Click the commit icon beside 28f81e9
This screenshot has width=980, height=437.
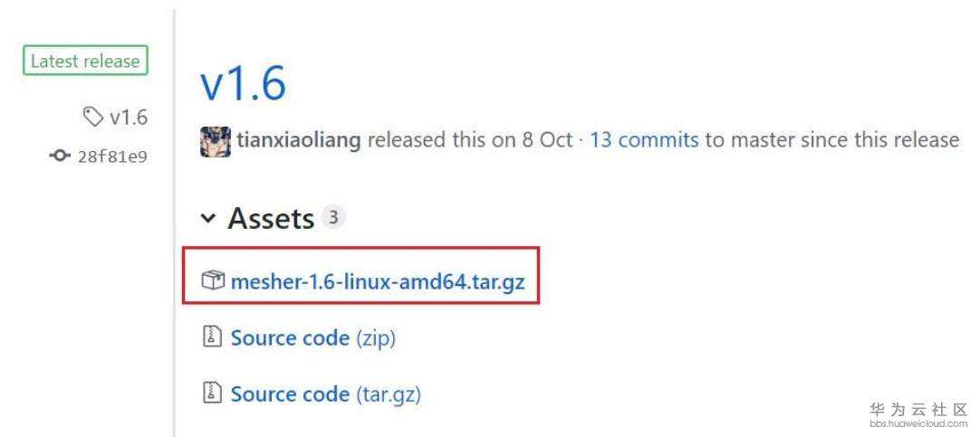click(x=61, y=157)
